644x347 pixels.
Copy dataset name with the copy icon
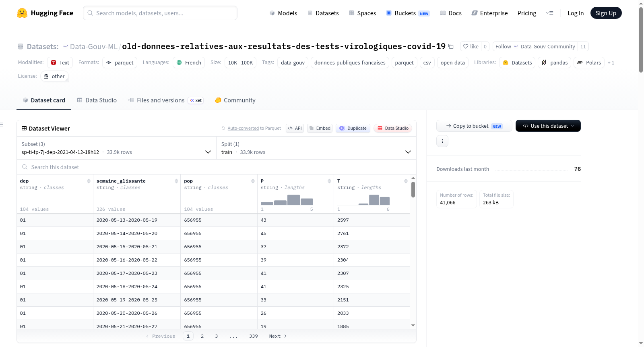coord(451,47)
